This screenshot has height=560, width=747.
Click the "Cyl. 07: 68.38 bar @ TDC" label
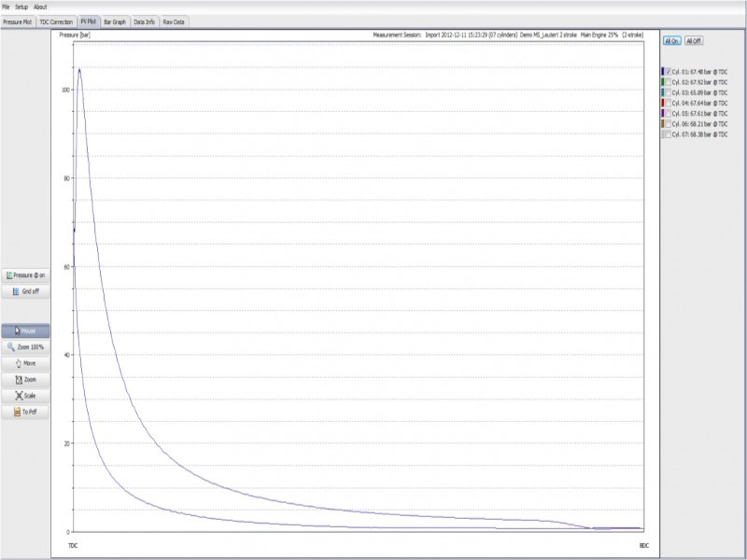(x=699, y=134)
